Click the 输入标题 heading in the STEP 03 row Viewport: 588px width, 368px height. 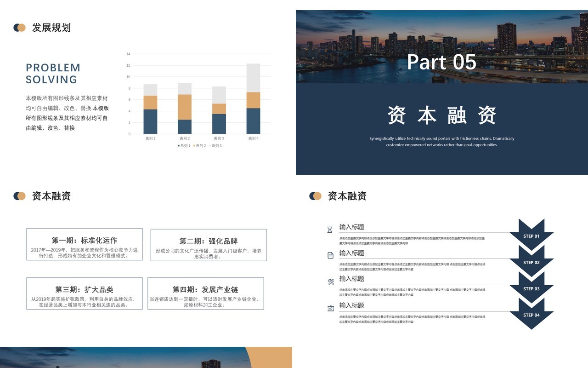[x=351, y=279]
